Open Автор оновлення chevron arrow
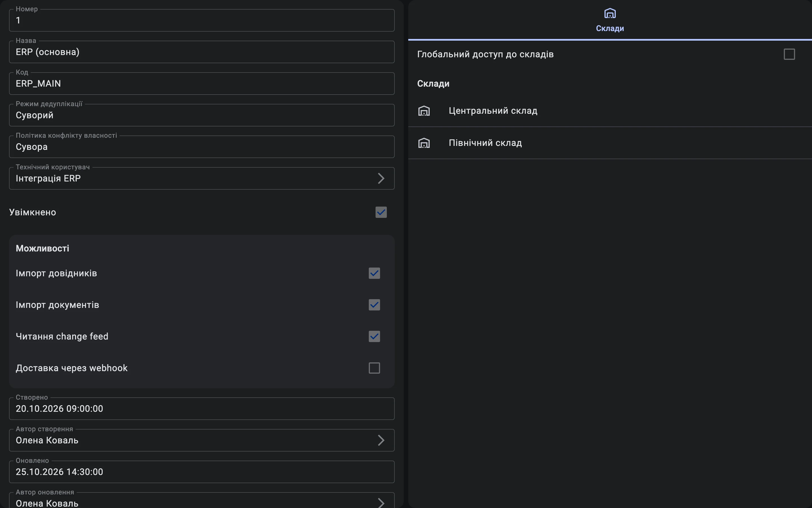Viewport: 812px width, 508px height. click(381, 503)
